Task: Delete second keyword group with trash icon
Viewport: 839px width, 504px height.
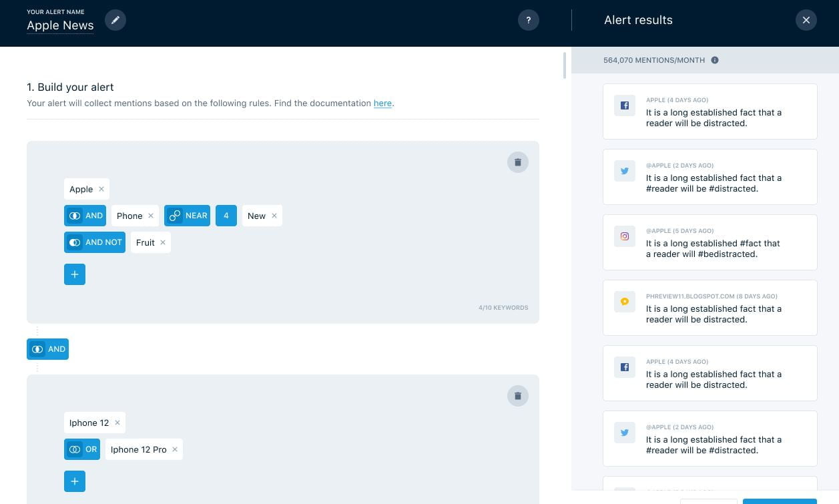Action: pyautogui.click(x=518, y=396)
